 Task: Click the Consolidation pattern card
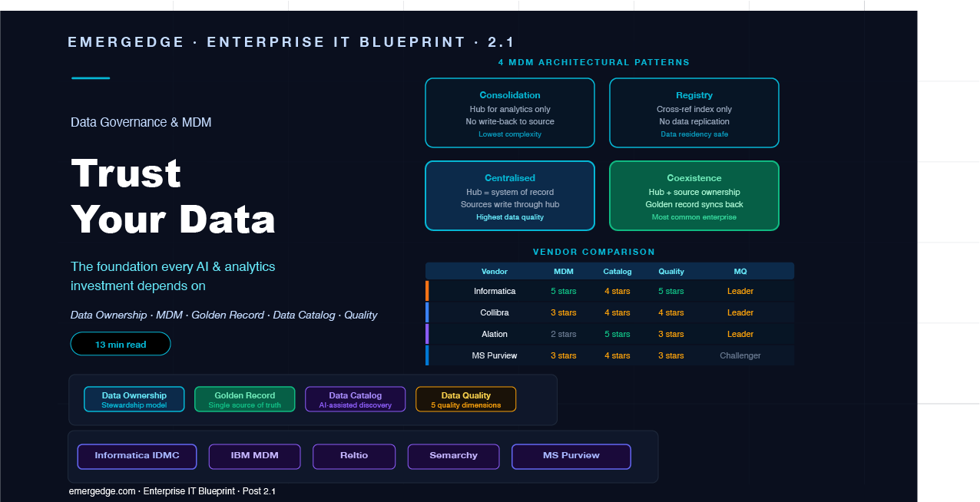tap(510, 113)
